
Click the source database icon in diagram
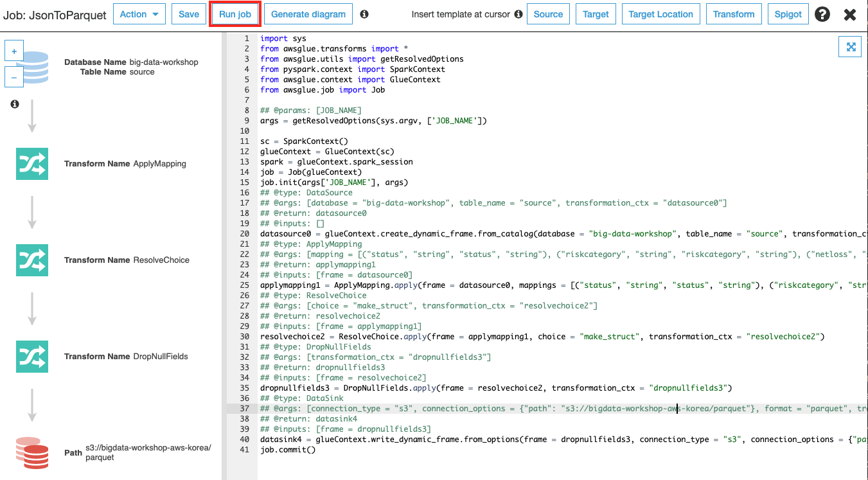pyautogui.click(x=35, y=67)
